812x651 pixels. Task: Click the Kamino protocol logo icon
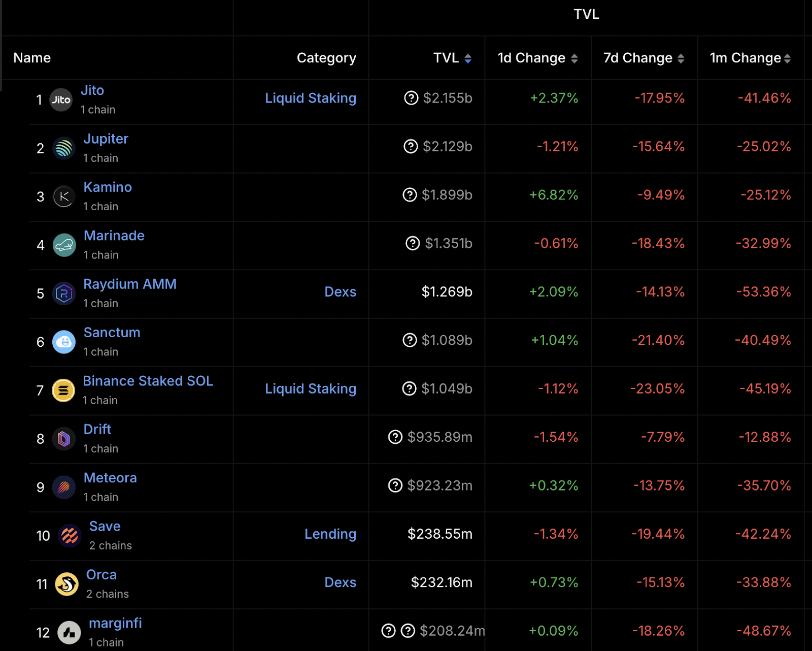tap(64, 197)
